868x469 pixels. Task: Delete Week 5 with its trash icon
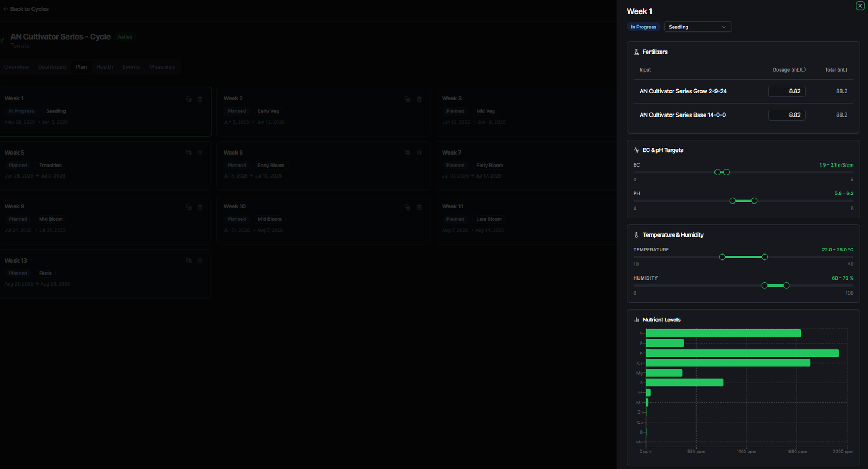pyautogui.click(x=200, y=153)
